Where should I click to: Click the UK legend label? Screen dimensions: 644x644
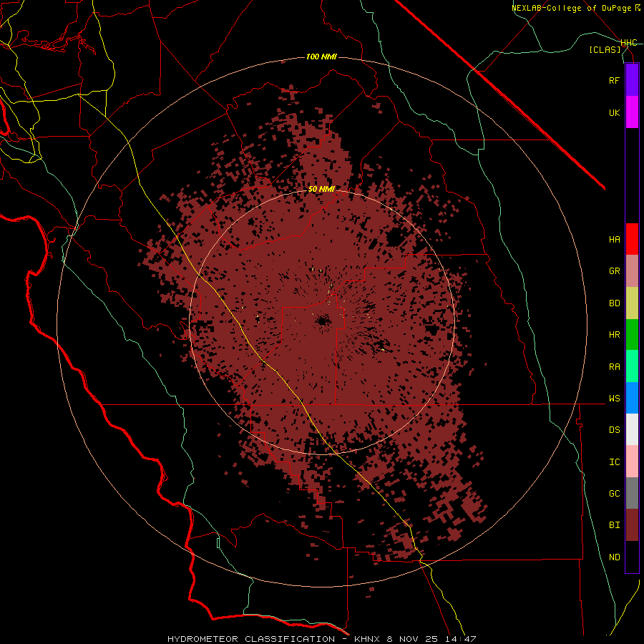pos(614,112)
